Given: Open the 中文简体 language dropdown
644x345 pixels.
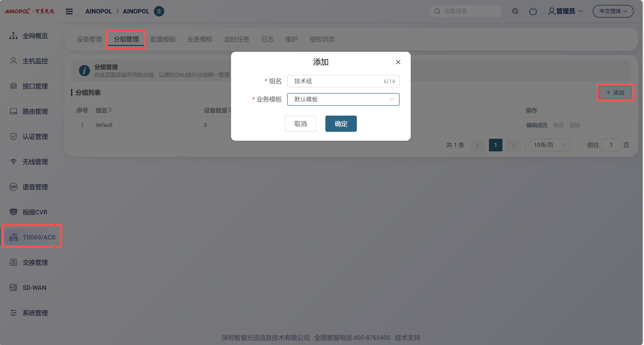Looking at the screenshot, I should [x=613, y=11].
